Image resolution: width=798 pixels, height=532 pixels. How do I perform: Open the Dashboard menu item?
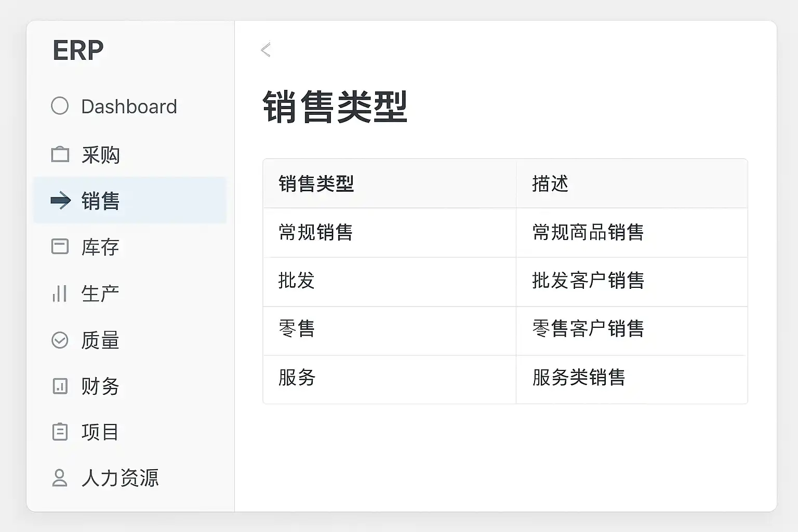tap(129, 107)
